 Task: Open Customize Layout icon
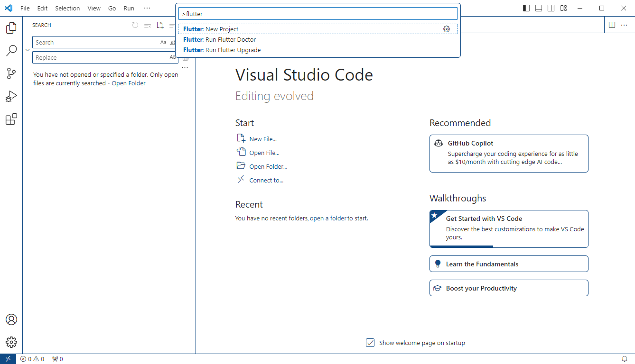[x=563, y=8]
